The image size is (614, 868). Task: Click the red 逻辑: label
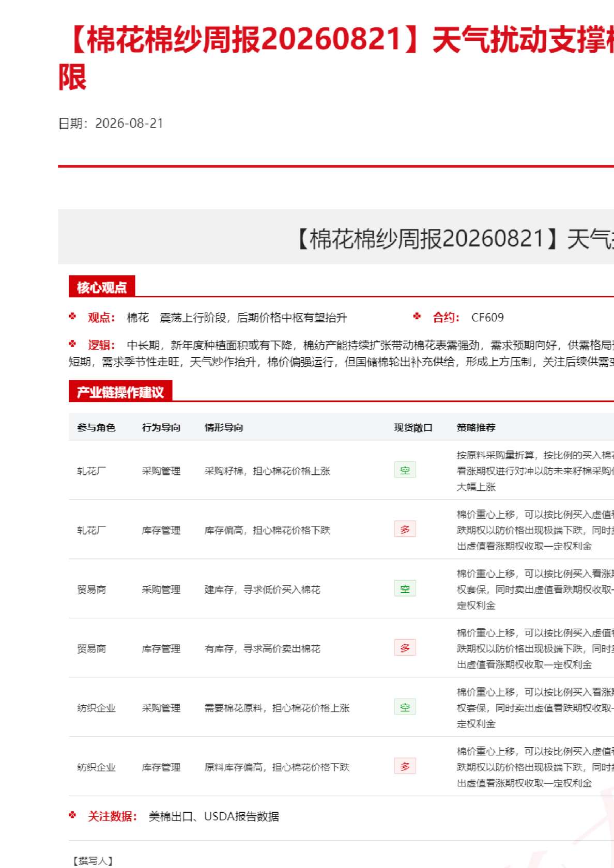coord(101,345)
